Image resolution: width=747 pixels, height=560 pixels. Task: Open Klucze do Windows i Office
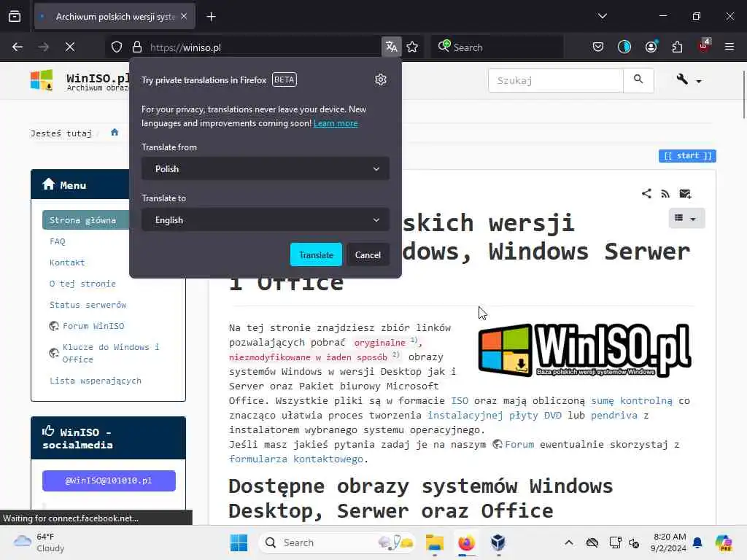[111, 353]
